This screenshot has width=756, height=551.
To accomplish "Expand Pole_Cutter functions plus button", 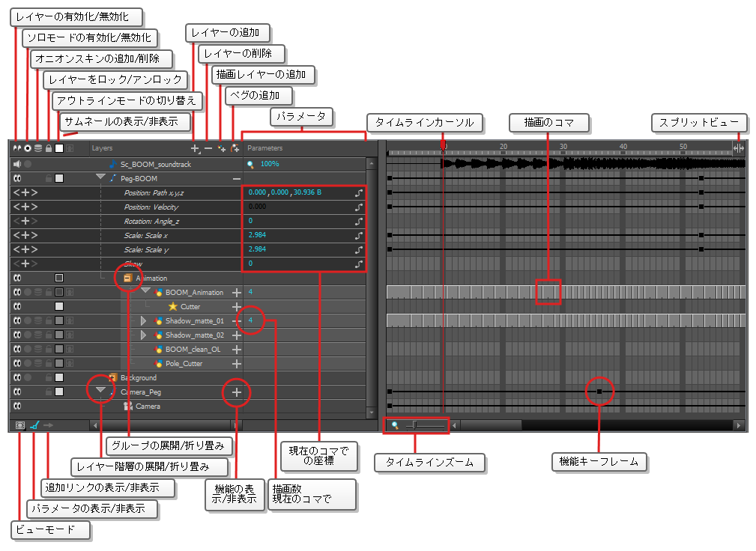I will tap(236, 364).
